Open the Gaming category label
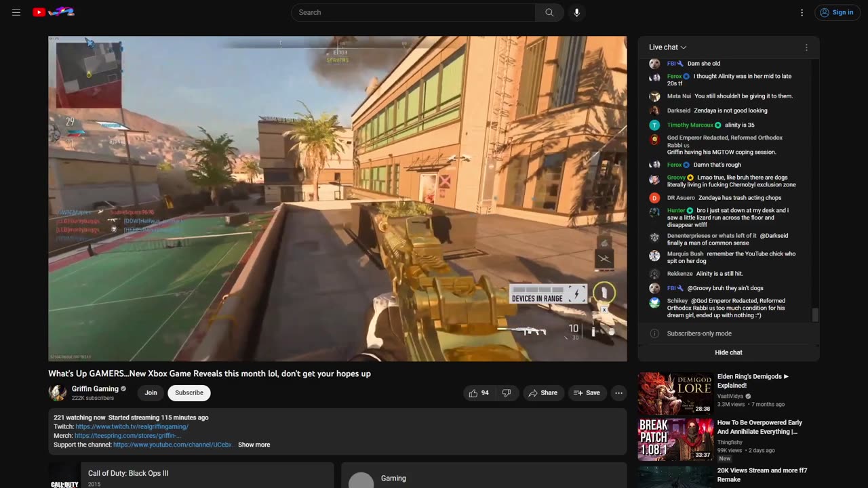Image resolution: width=868 pixels, height=488 pixels. click(x=393, y=479)
